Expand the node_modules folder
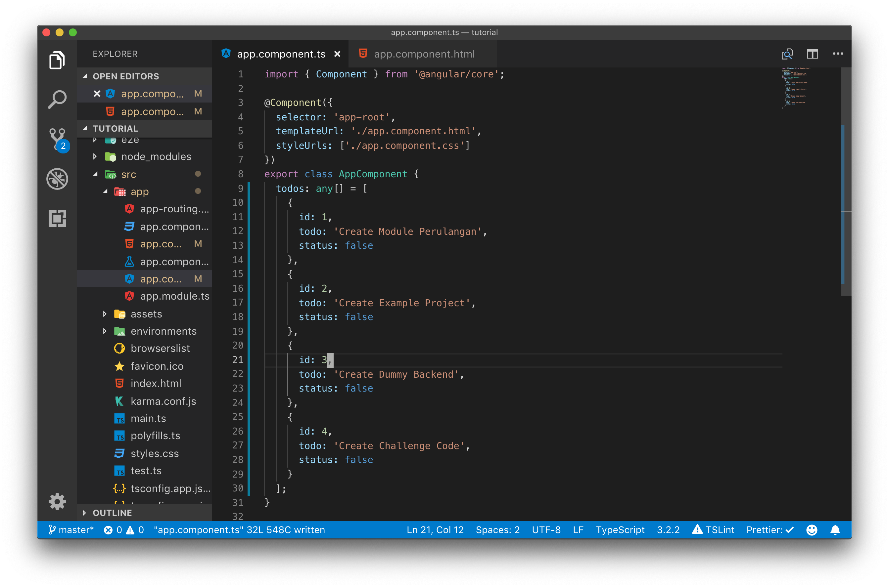 (145, 156)
